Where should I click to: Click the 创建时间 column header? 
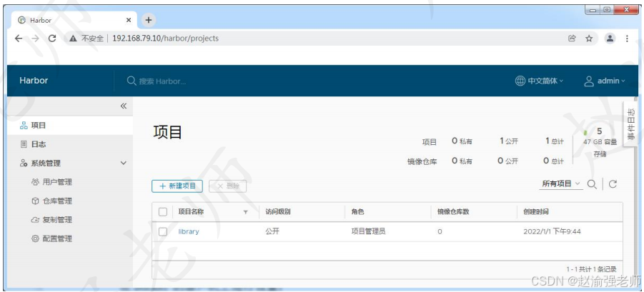pyautogui.click(x=536, y=212)
